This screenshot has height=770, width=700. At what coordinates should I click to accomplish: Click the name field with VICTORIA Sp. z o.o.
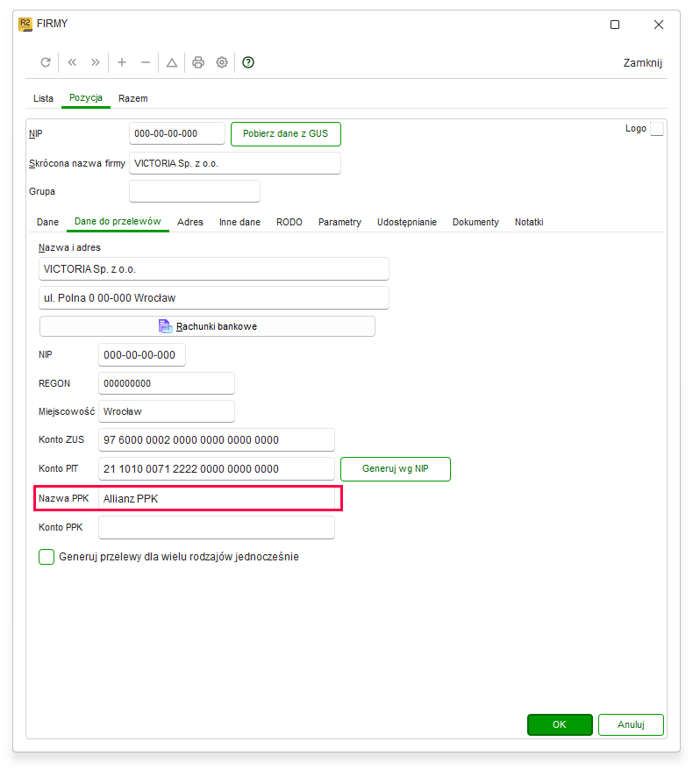[214, 269]
